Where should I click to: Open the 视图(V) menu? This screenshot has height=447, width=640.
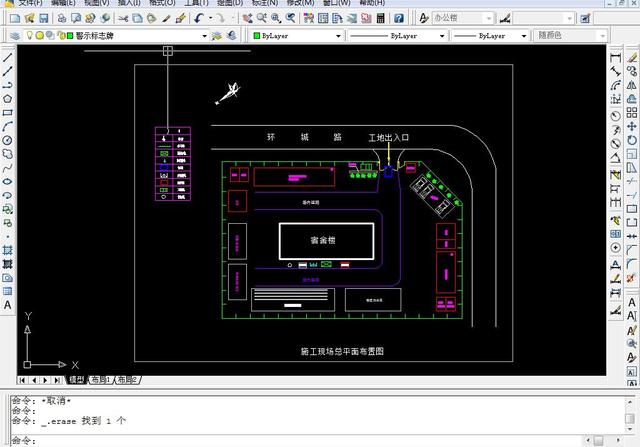coord(97,3)
